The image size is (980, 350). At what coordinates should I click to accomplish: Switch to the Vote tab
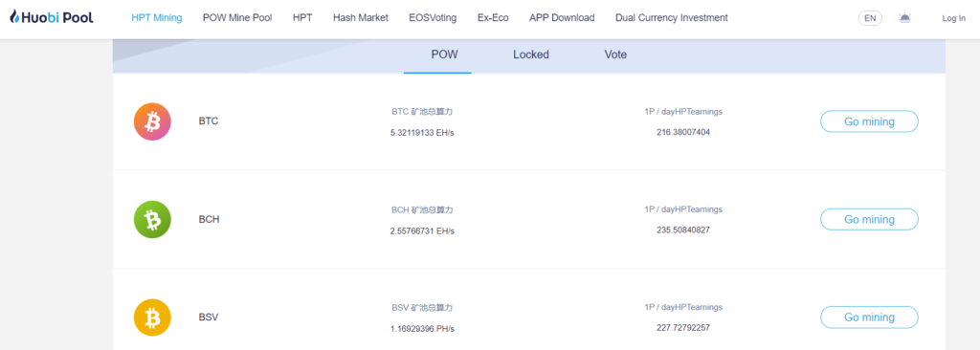tap(615, 55)
